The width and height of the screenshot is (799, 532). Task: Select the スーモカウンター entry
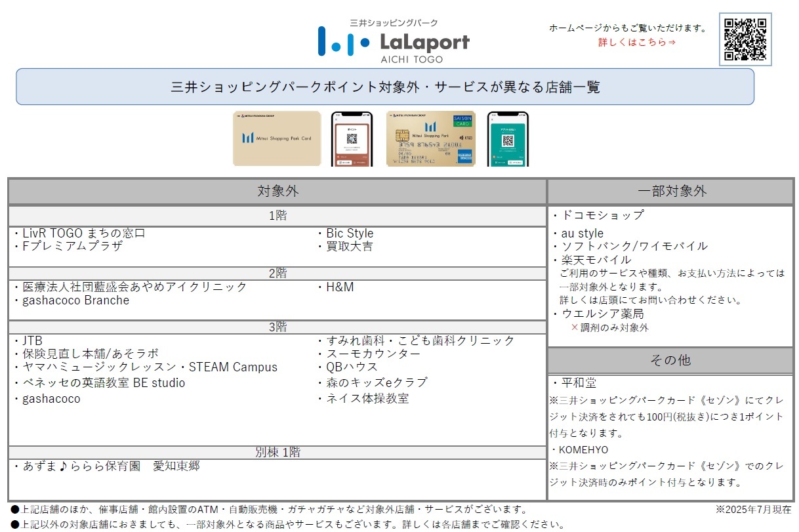369,354
